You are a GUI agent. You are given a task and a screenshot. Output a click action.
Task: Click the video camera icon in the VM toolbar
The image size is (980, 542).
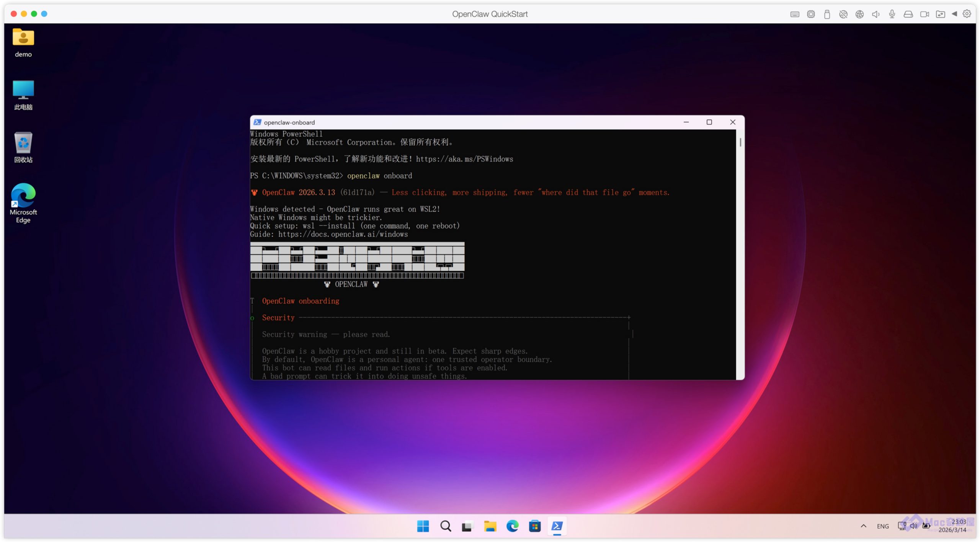[x=924, y=14]
